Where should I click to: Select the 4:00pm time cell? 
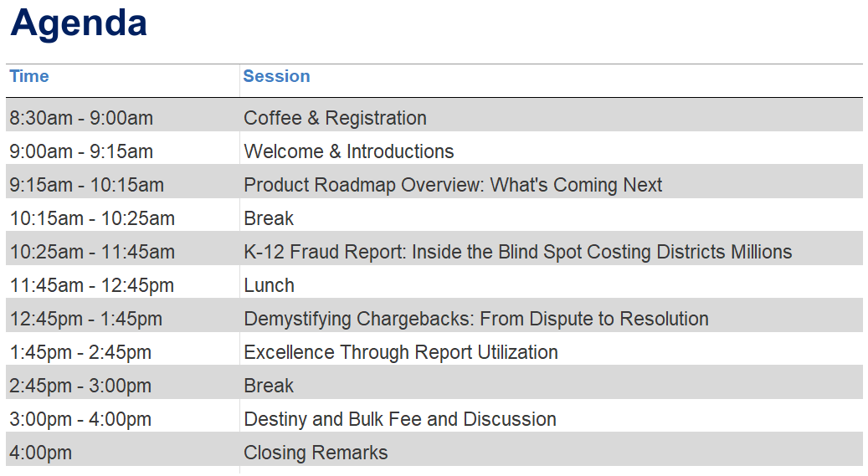(40, 453)
